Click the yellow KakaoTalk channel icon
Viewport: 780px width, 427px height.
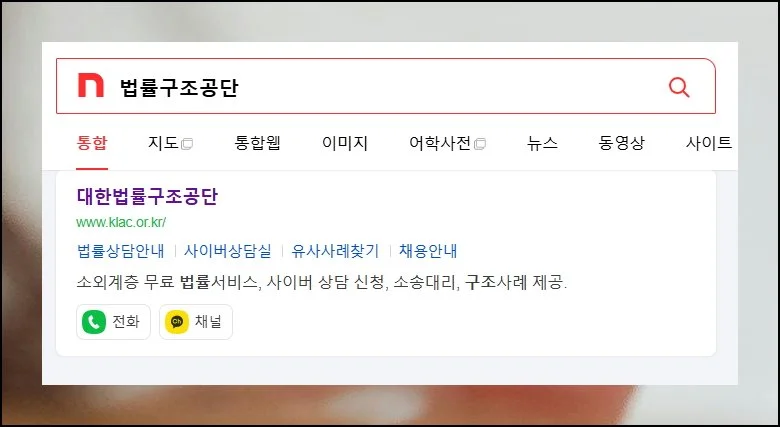pyautogui.click(x=177, y=322)
